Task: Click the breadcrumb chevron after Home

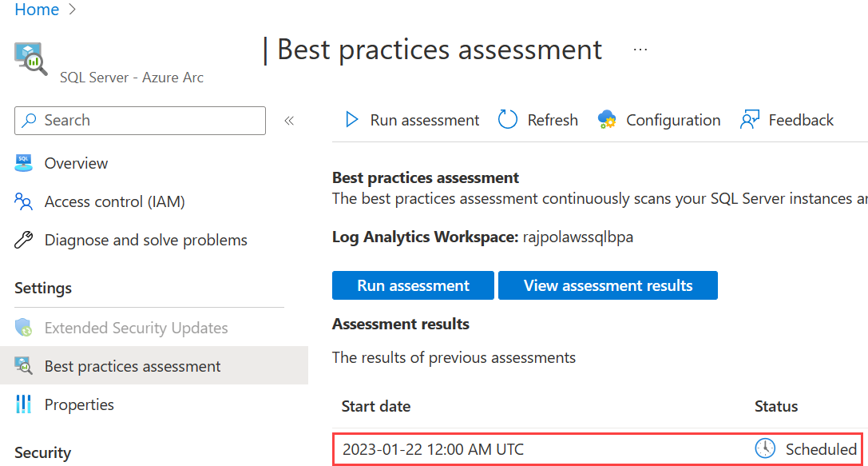Action: tap(71, 10)
